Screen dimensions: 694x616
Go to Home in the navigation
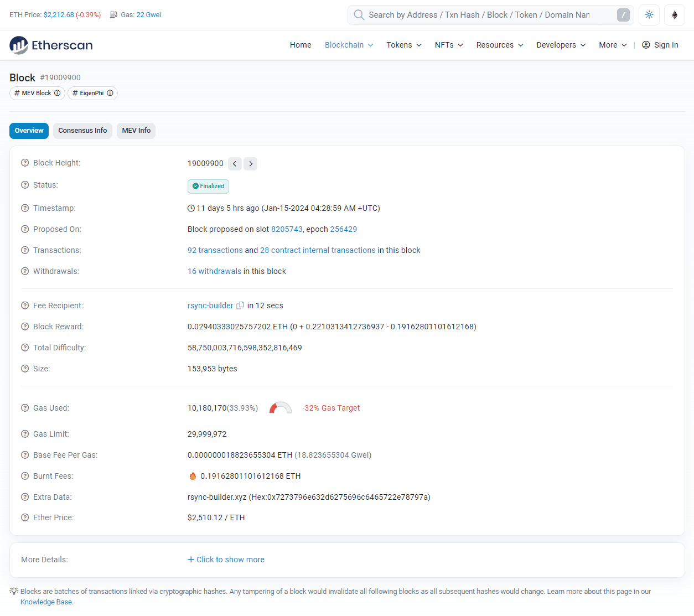point(301,45)
